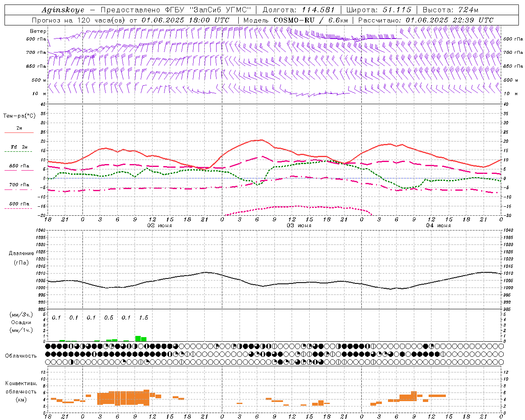Select the 0.5 three-hour precipitation value

[109, 318]
